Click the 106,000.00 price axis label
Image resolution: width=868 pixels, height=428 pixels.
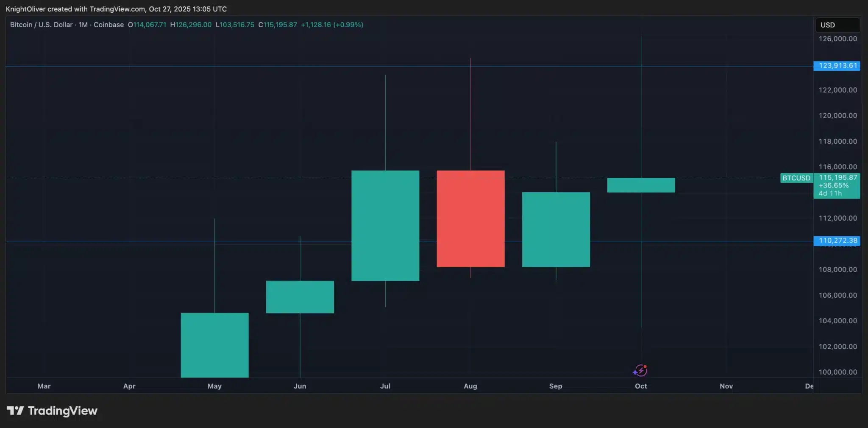(x=838, y=295)
